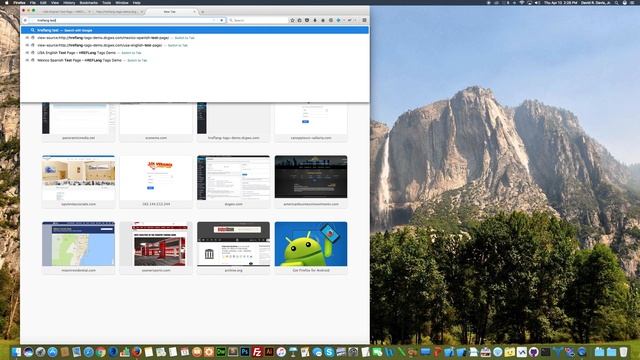640x360 pixels.
Task: Open Google Chrome from the dock
Action: pyautogui.click(x=100, y=352)
